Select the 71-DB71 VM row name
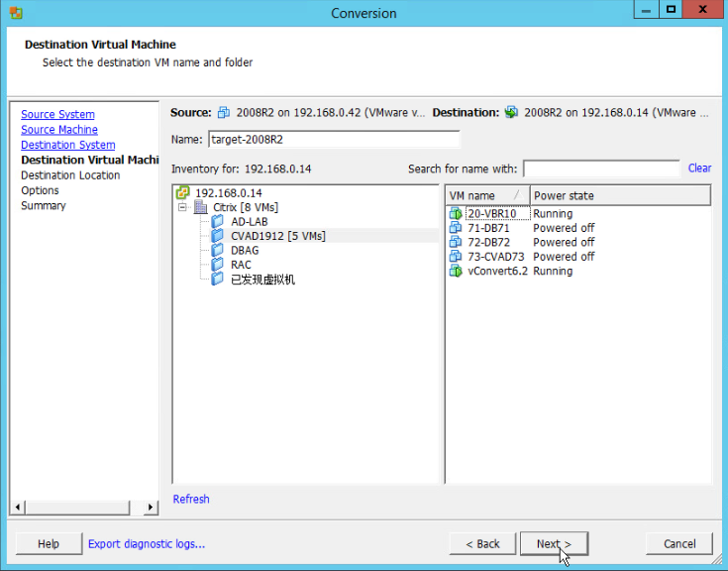 (x=488, y=228)
